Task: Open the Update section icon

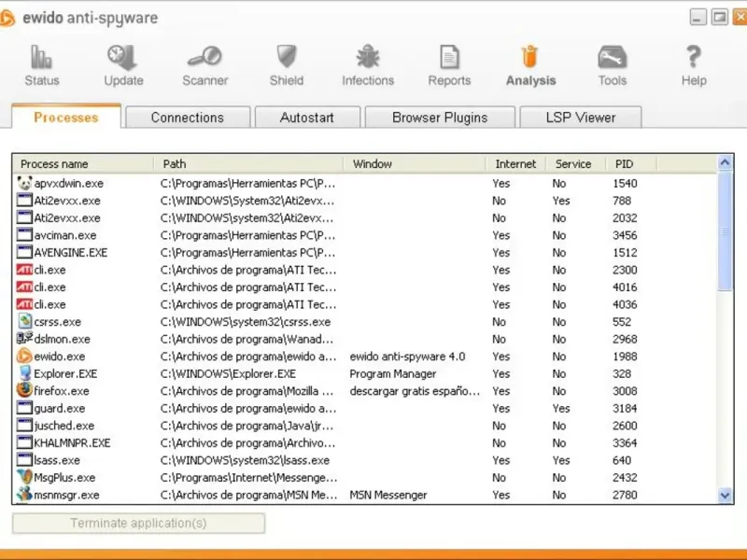Action: [122, 57]
